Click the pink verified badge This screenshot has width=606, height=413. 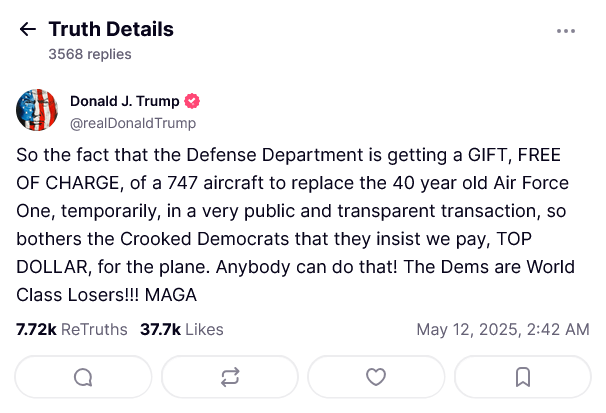click(x=192, y=101)
